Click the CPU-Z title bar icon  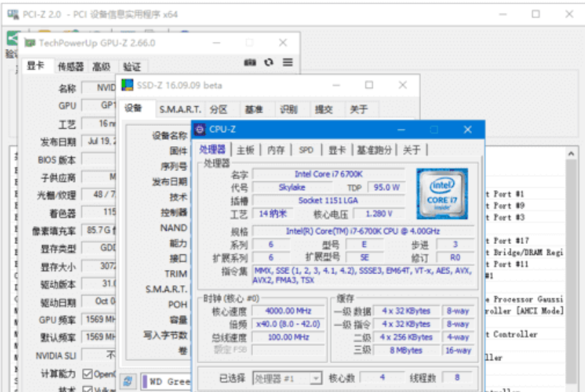(x=200, y=130)
